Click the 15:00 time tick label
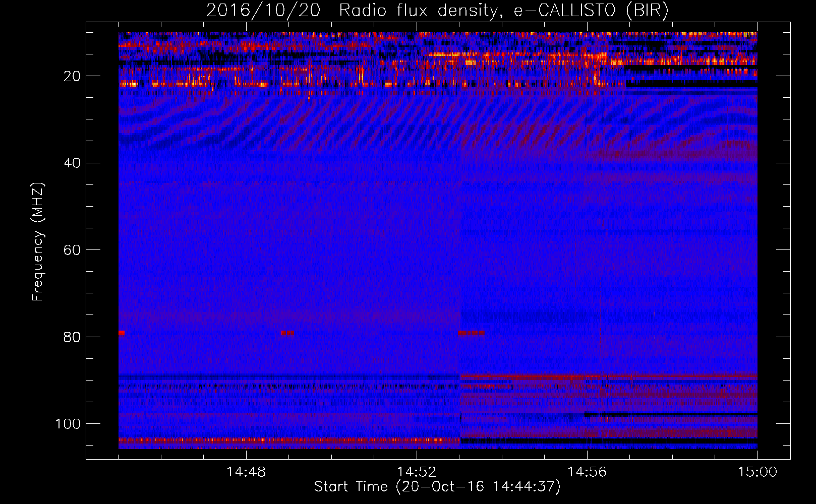Image resolution: width=816 pixels, height=504 pixels. (757, 472)
